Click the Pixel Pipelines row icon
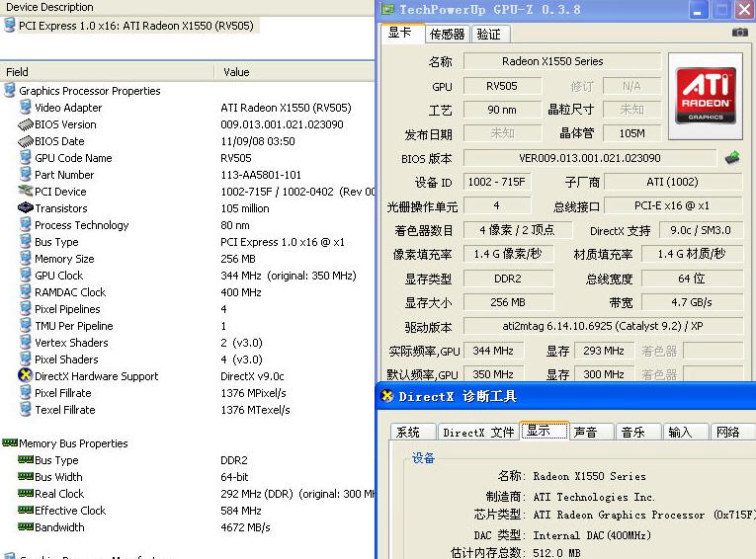Screen dimensions: 756x559 pos(25,308)
